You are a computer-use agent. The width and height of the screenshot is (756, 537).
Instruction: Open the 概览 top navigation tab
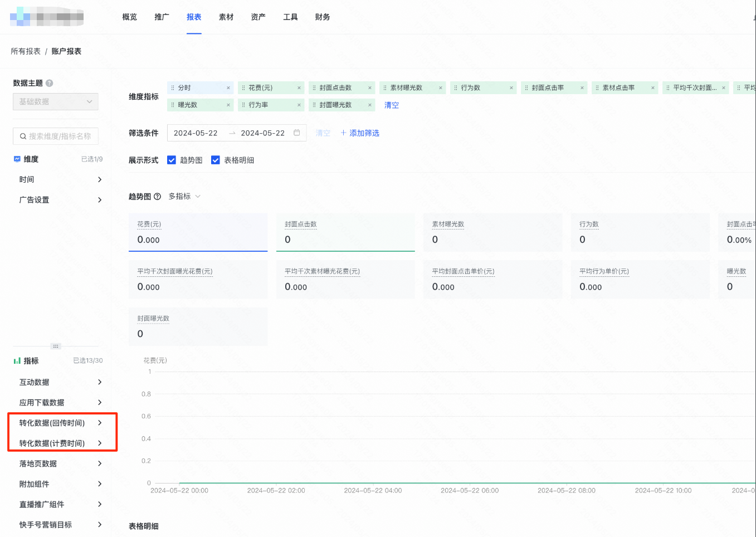tap(130, 17)
